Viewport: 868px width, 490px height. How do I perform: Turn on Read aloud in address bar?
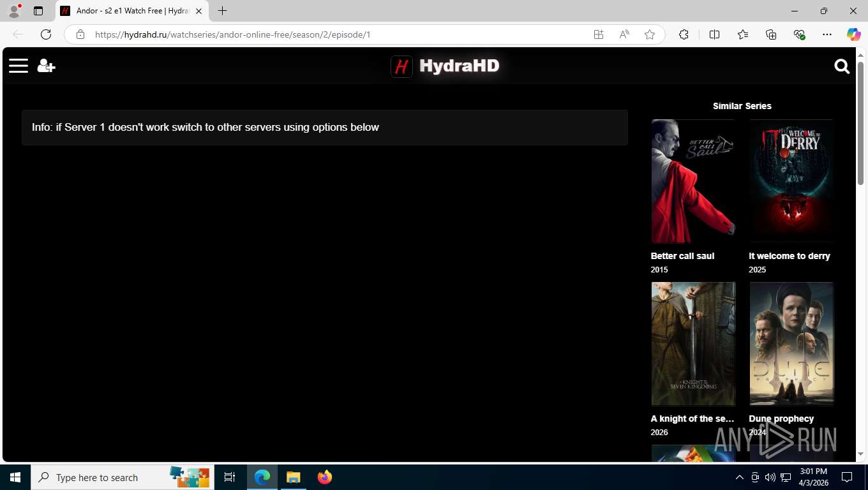(x=624, y=34)
